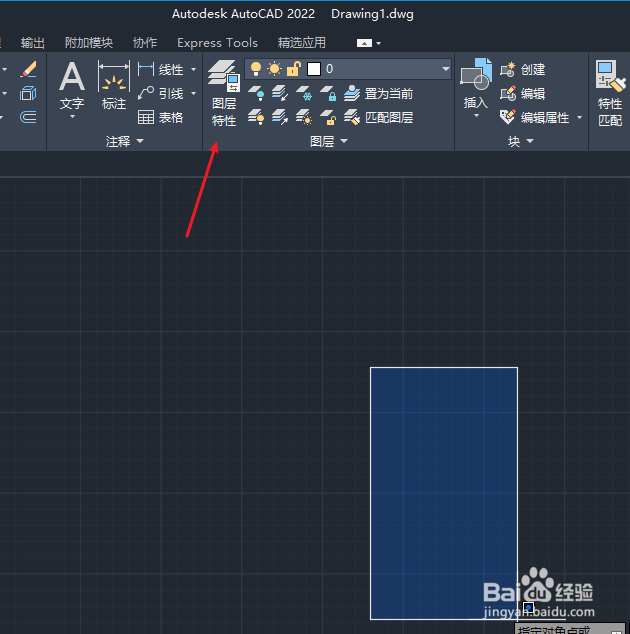Click the layer unisolate icon
Screen dimensions: 630x634
tap(280, 117)
